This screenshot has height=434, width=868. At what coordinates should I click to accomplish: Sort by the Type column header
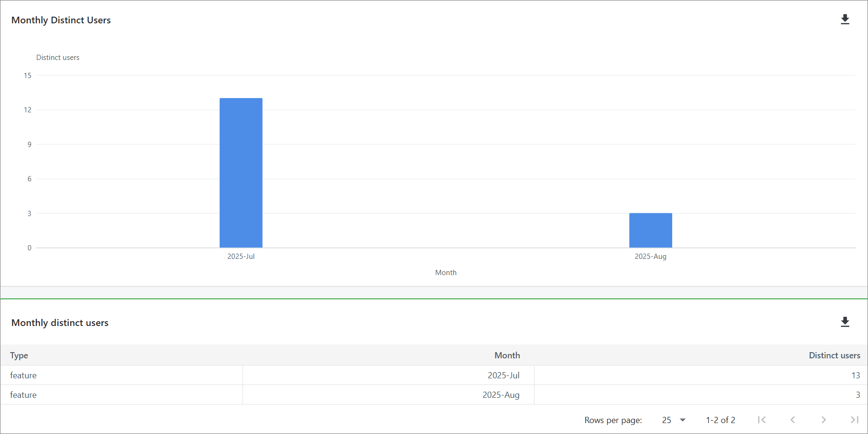pos(19,355)
